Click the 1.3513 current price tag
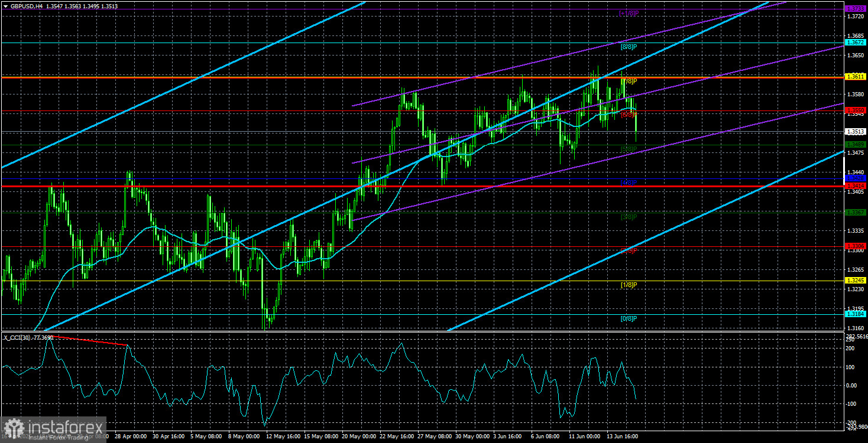The width and height of the screenshot is (868, 443). (x=856, y=132)
